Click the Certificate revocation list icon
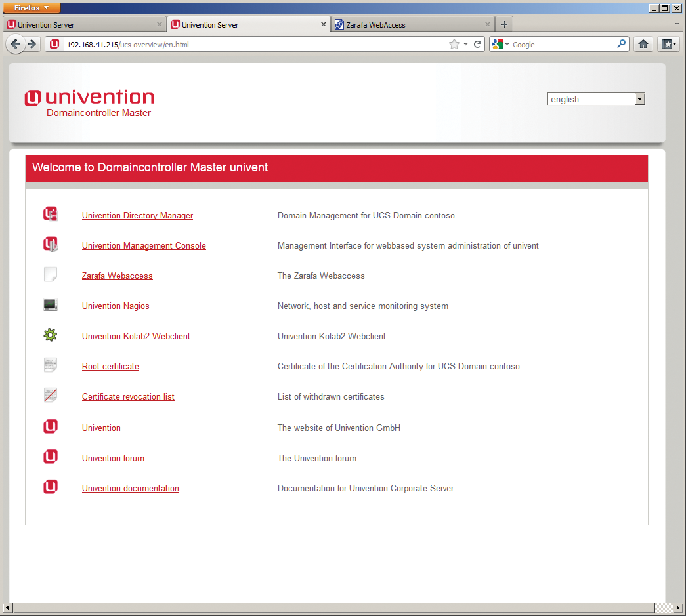686x616 pixels. coord(51,395)
